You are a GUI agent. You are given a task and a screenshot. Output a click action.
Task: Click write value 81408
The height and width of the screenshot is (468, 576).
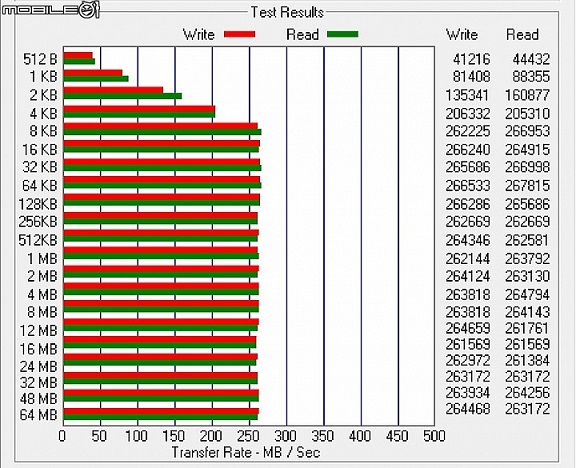(x=471, y=77)
